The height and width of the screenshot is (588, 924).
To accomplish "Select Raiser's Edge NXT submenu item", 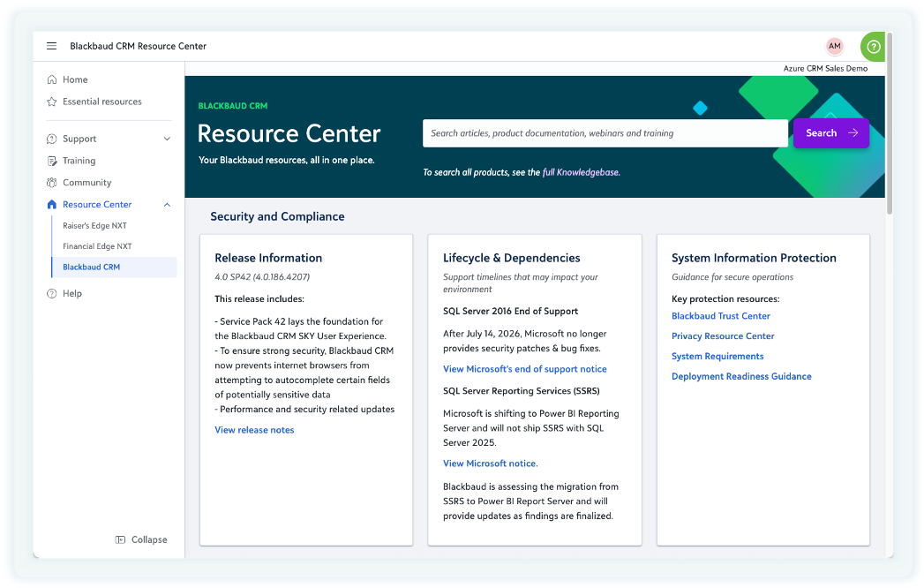I will tap(95, 225).
